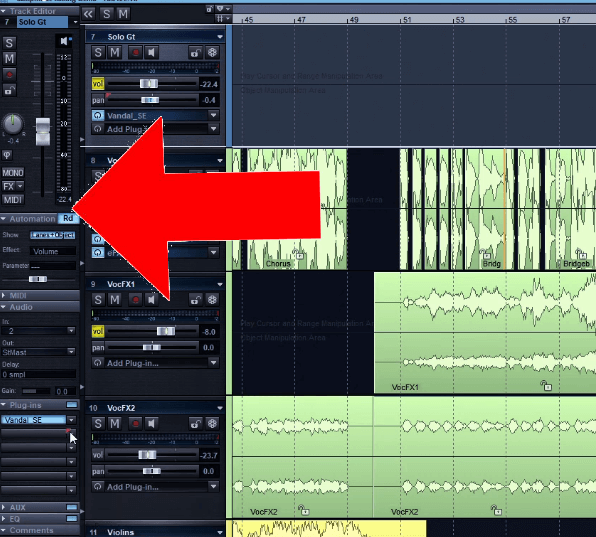
Task: Click record arm on Solo Gt track
Action: coord(135,52)
